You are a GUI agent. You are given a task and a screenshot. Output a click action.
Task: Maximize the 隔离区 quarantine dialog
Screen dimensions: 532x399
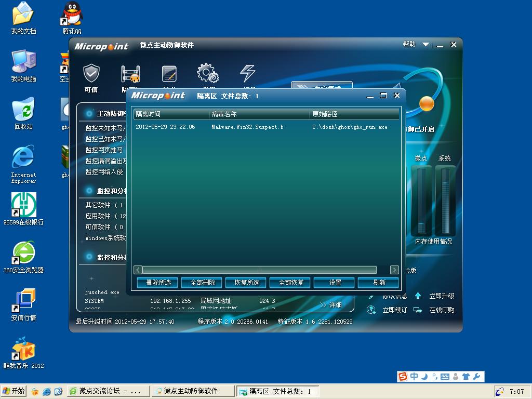coord(384,96)
